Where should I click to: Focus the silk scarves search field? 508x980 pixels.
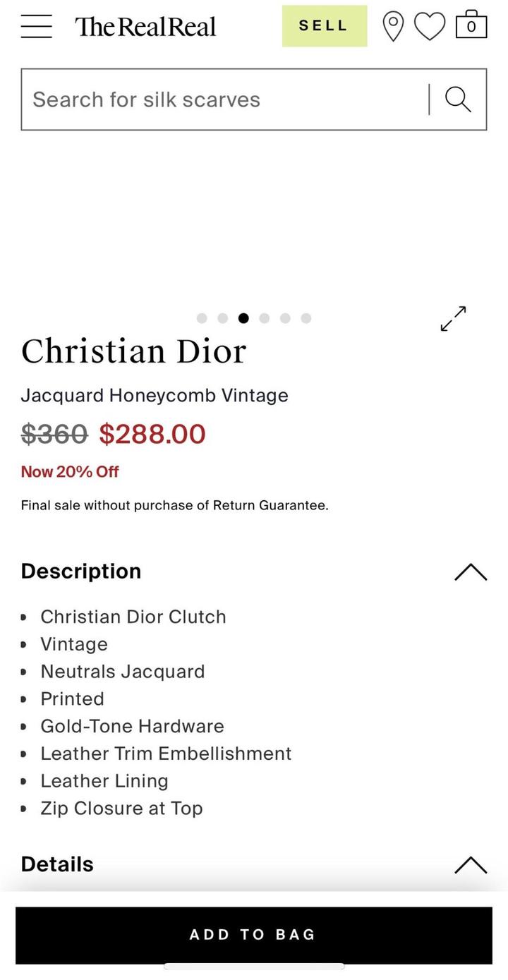(226, 99)
